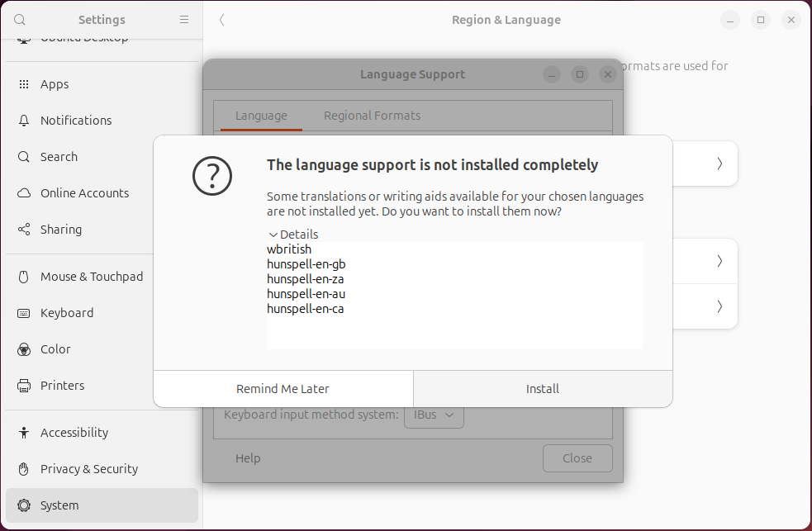
Task: Click the Search magnifier icon in sidebar
Action: (x=24, y=157)
